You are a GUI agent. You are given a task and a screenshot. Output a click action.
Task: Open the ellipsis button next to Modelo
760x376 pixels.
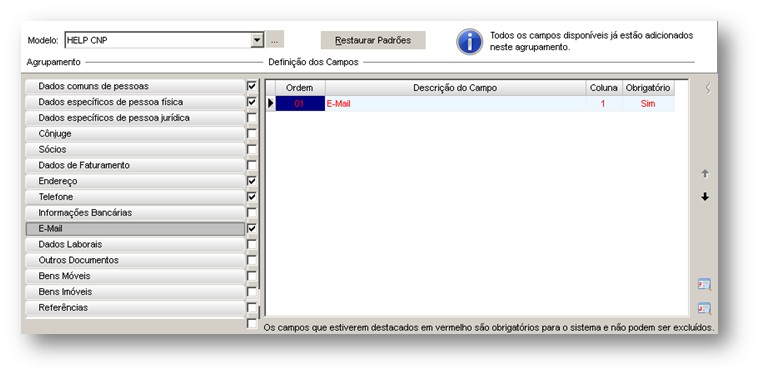point(274,40)
